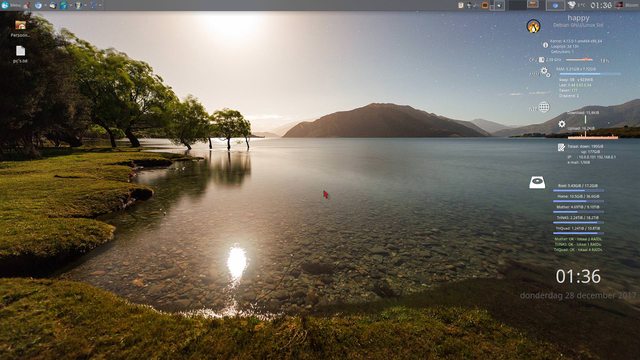Click the info icon beside kernel details
The height and width of the screenshot is (360, 640).
[x=545, y=45]
